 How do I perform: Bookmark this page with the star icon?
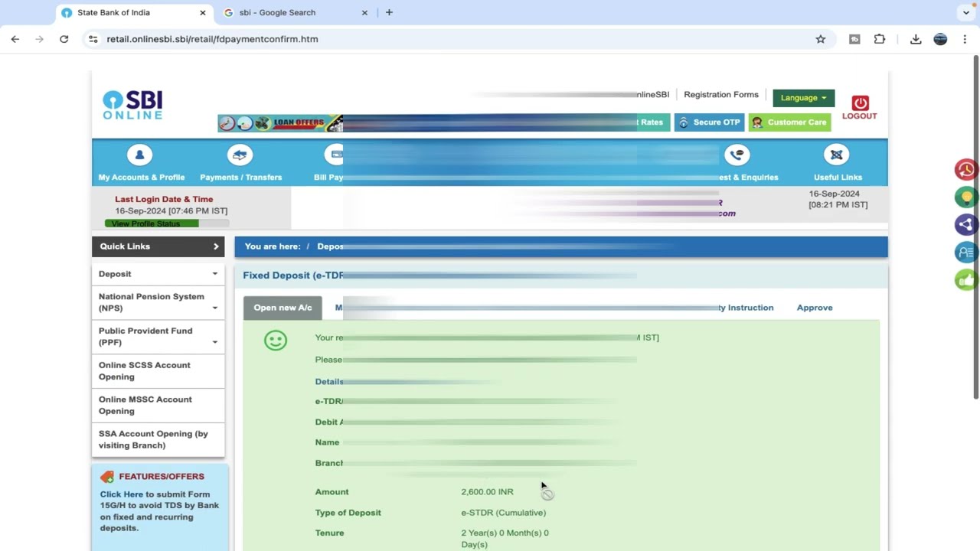point(821,39)
